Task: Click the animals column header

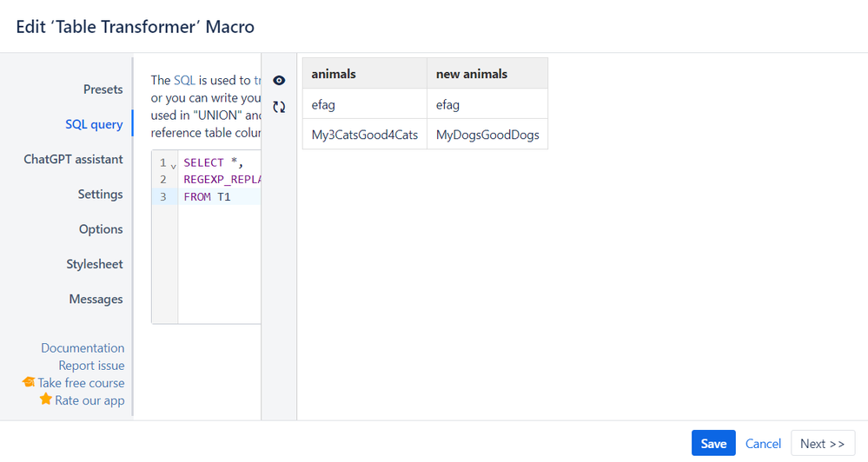Action: click(x=365, y=74)
